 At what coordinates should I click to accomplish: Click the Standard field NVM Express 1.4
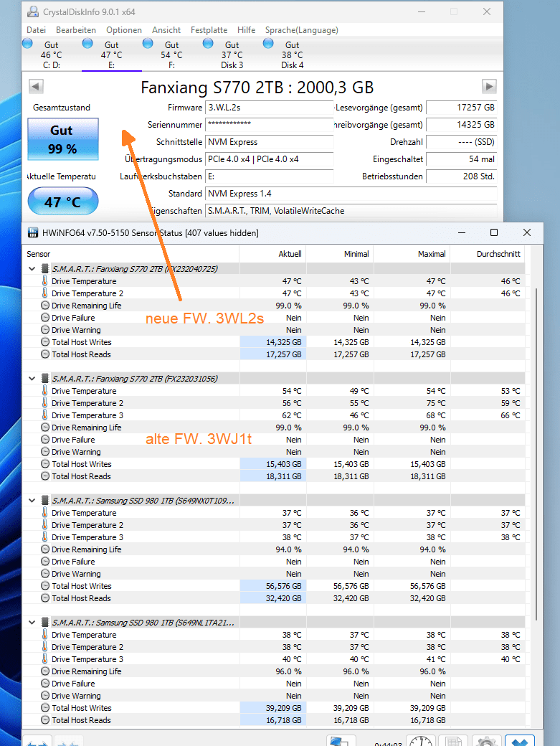coord(351,194)
